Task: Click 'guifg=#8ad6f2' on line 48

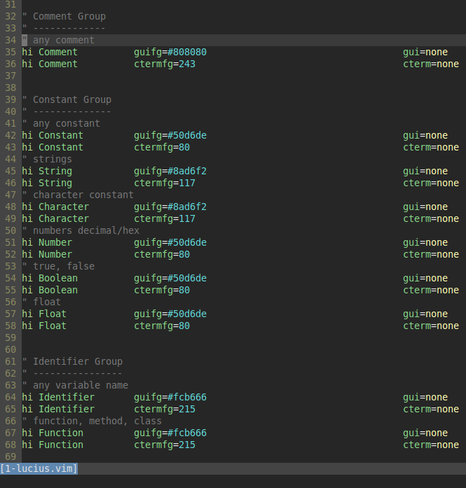Action: tap(170, 207)
